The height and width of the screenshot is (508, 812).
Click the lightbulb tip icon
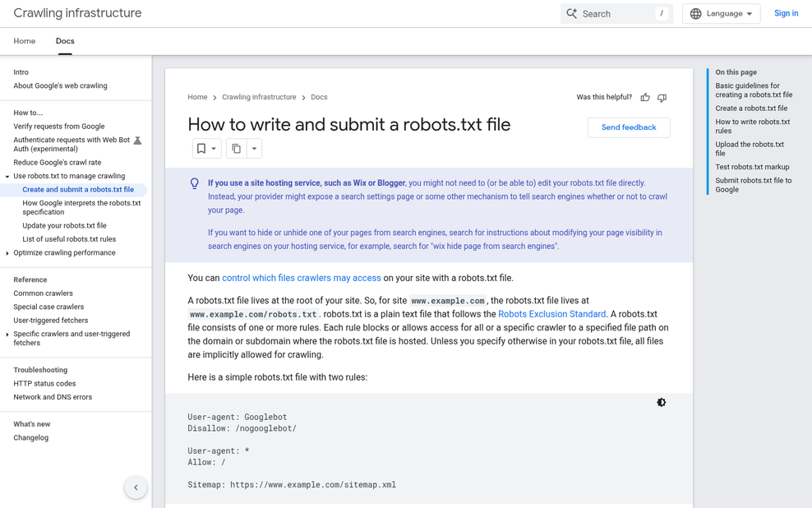click(195, 183)
